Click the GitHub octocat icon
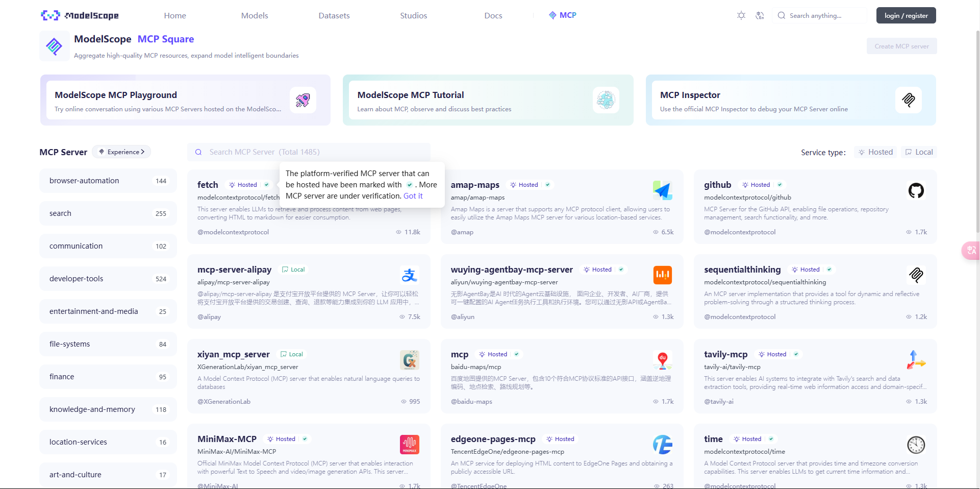 [x=916, y=190]
